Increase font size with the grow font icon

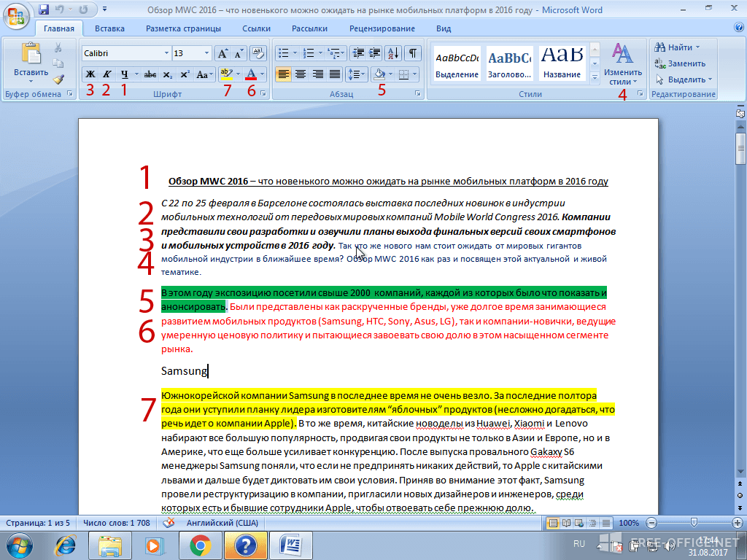(222, 53)
